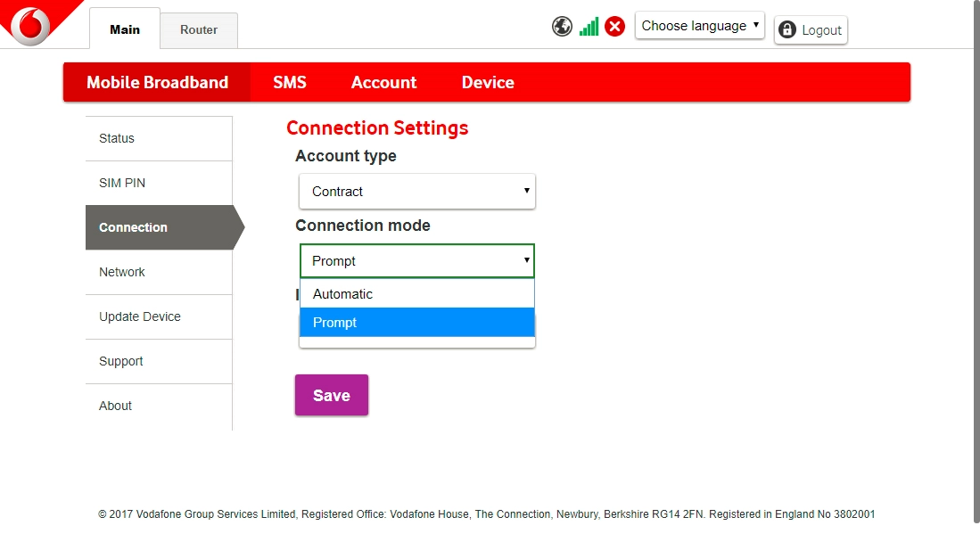Expand the Account type Contract dropdown
Screen dimensions: 980x542
[416, 192]
